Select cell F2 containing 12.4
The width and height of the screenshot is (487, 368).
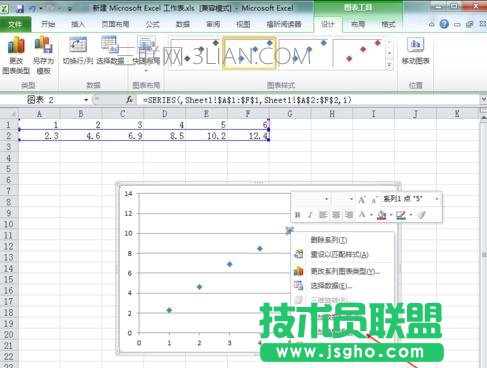[x=248, y=136]
